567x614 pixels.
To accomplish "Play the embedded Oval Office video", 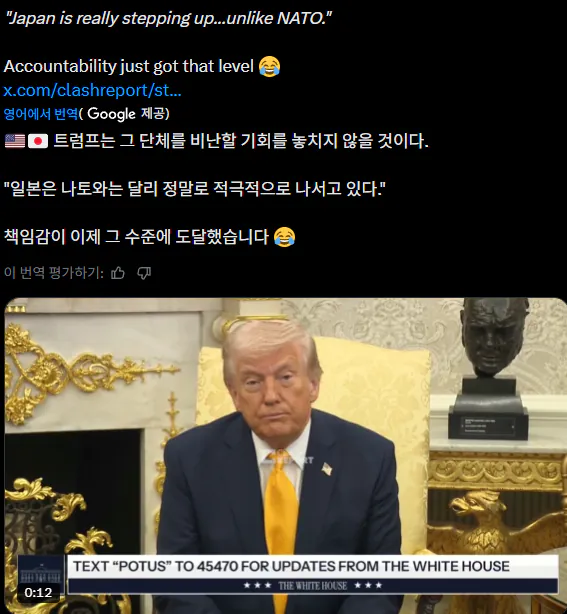I will (285, 455).
